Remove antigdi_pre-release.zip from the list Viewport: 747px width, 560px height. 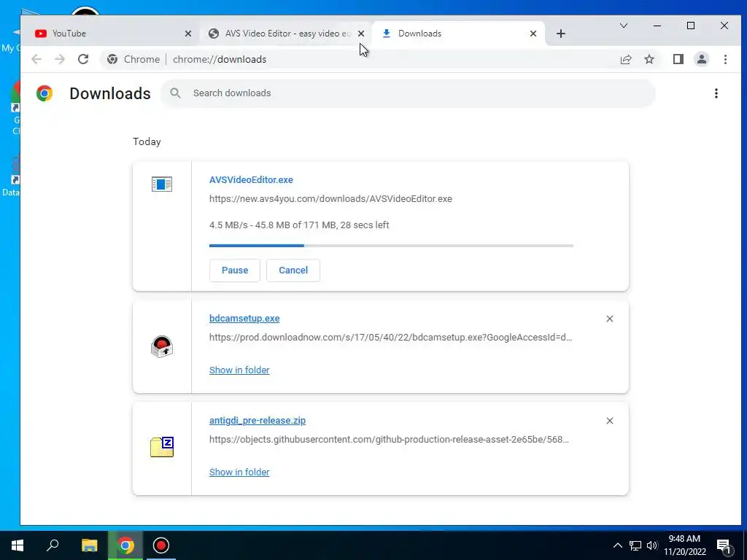[x=610, y=421]
